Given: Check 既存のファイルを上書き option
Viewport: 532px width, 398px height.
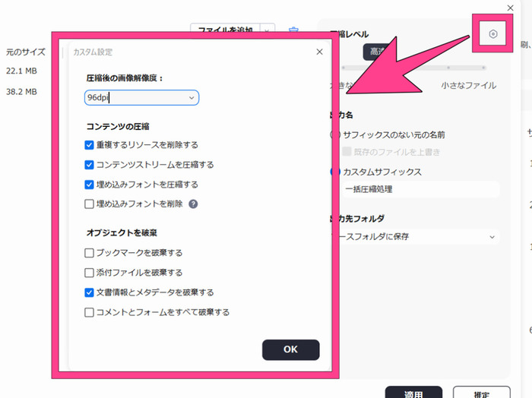Looking at the screenshot, I should [347, 152].
